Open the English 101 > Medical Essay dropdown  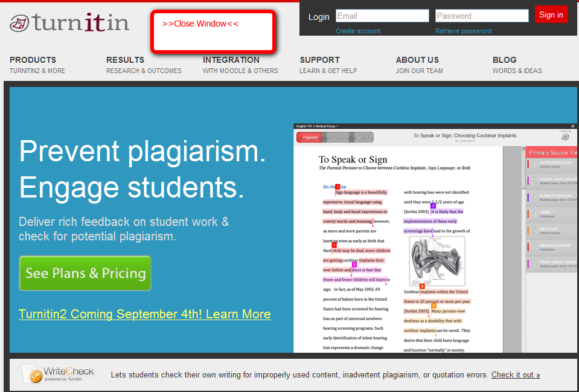[317, 126]
